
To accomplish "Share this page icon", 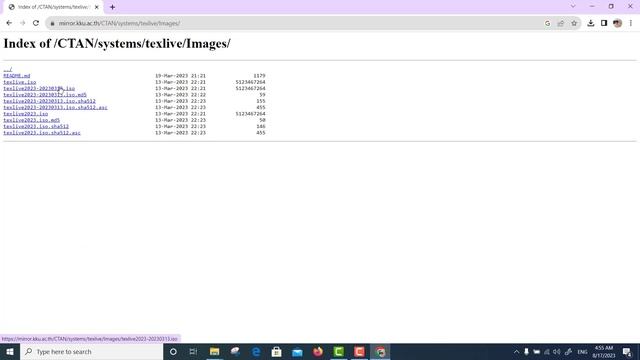I will pyautogui.click(x=561, y=23).
